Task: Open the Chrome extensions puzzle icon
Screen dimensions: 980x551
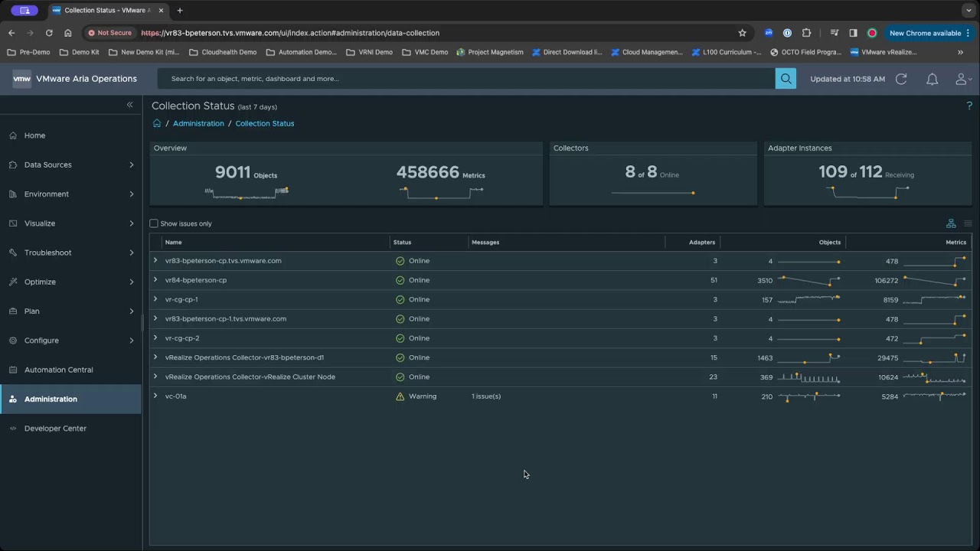Action: [x=806, y=33]
